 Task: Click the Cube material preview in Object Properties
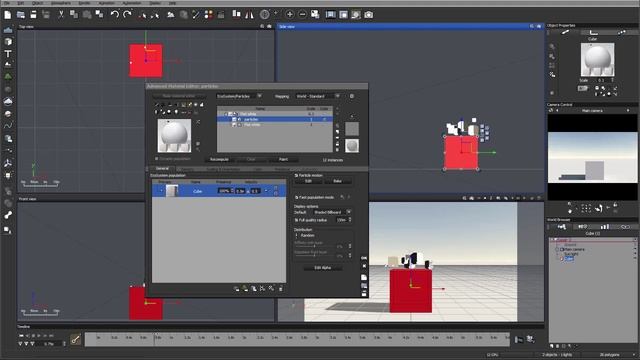597,60
